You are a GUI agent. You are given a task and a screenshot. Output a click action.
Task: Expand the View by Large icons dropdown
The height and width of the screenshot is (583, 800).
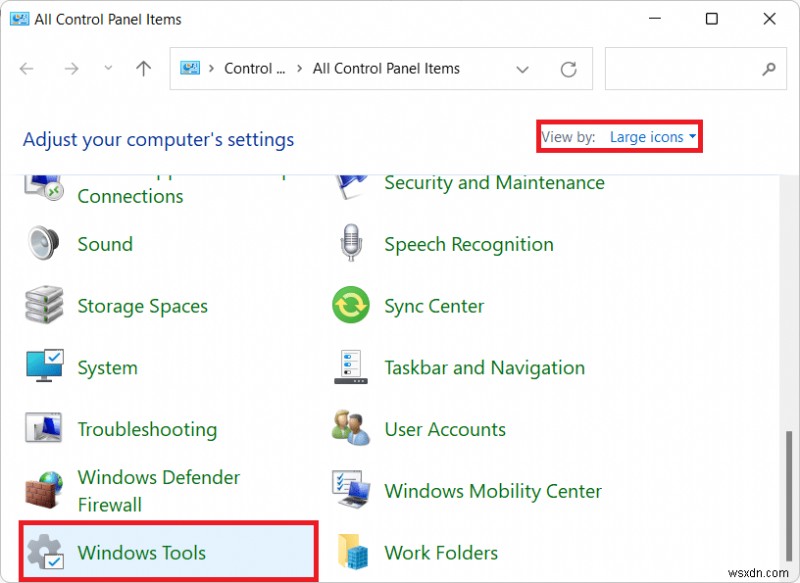pyautogui.click(x=653, y=137)
